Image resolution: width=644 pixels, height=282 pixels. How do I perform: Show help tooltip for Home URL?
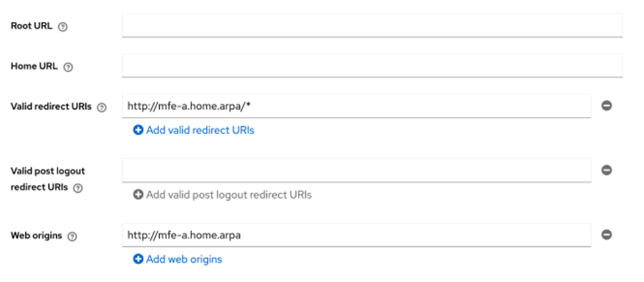click(x=68, y=67)
